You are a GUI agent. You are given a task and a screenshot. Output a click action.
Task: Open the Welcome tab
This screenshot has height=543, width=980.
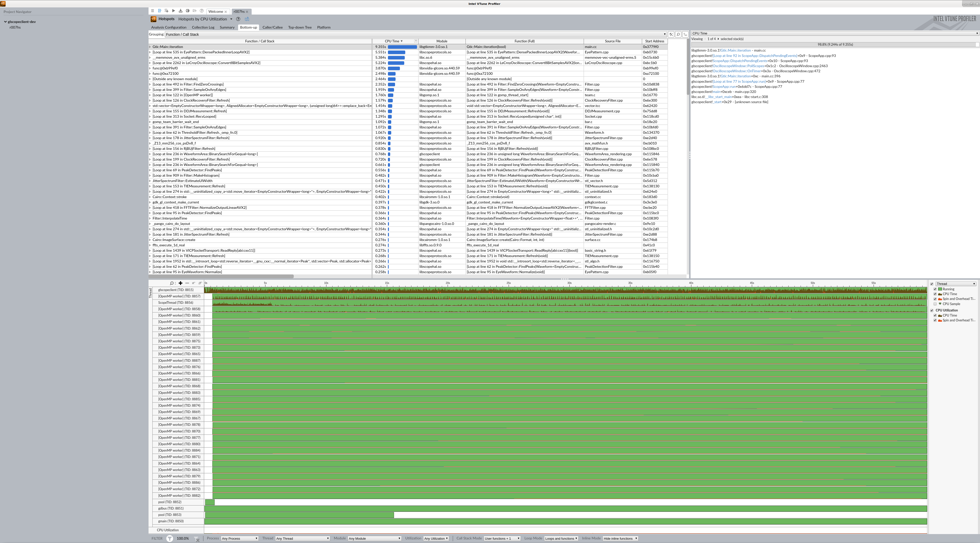coord(216,12)
